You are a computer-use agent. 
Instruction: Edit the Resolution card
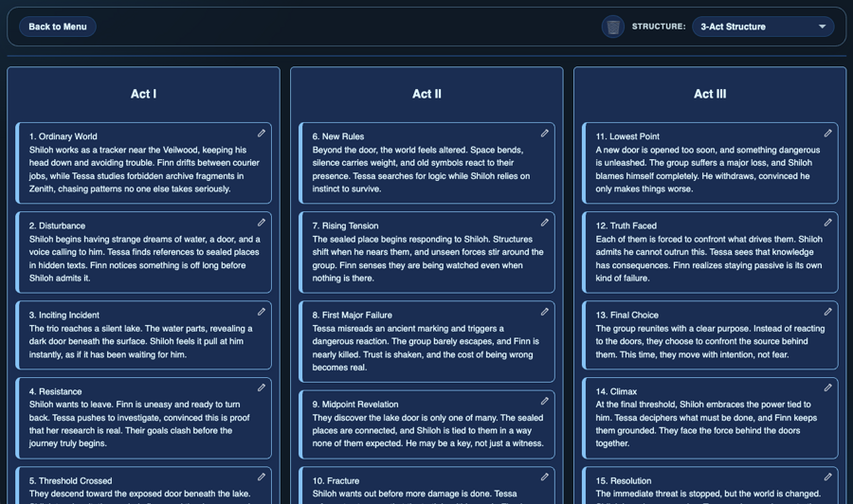(828, 477)
